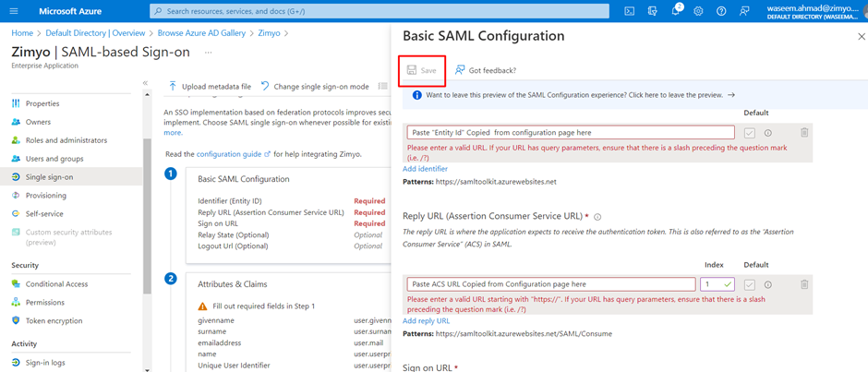
Task: Click the Upload metadata file arrow icon
Action: tap(173, 87)
